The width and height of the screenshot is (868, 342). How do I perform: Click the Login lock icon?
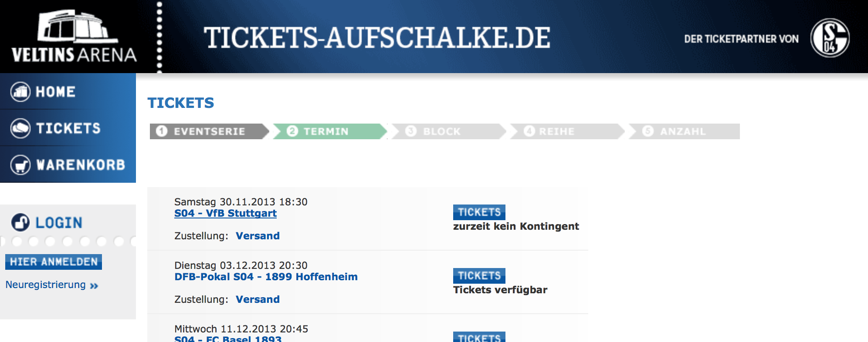click(20, 222)
